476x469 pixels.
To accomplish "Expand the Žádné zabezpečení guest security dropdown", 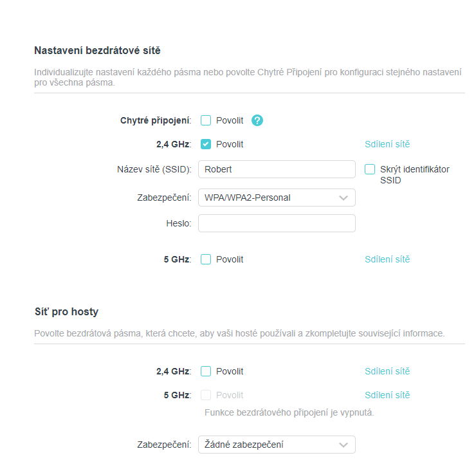I will pyautogui.click(x=277, y=445).
